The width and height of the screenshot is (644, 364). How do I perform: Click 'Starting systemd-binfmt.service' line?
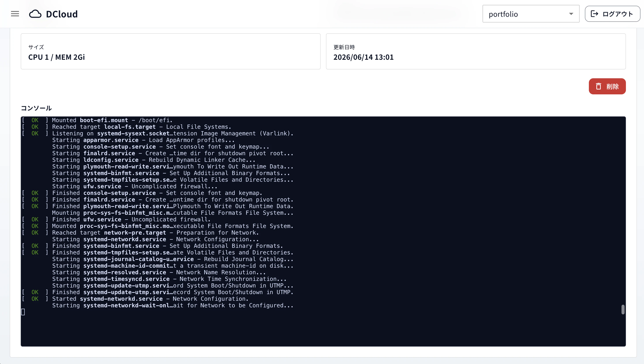point(171,173)
